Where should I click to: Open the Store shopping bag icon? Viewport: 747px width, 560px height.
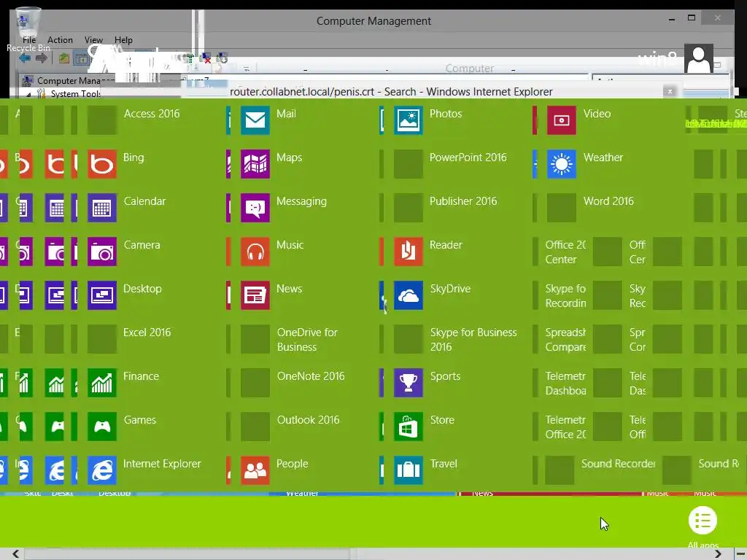tap(409, 427)
